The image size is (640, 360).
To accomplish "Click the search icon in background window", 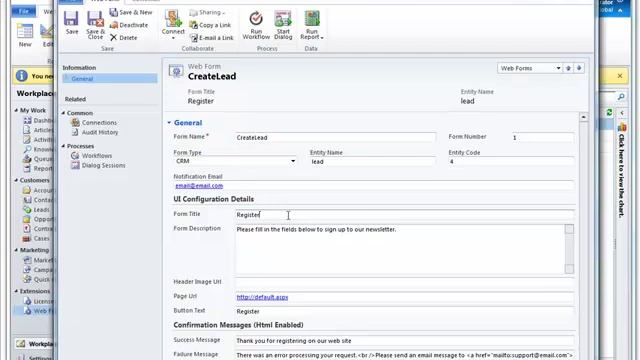I will click(621, 97).
